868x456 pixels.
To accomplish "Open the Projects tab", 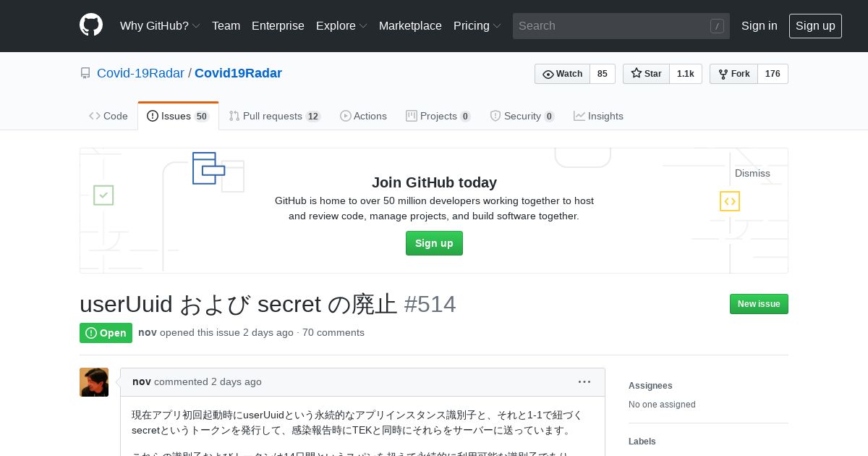I will [x=438, y=116].
